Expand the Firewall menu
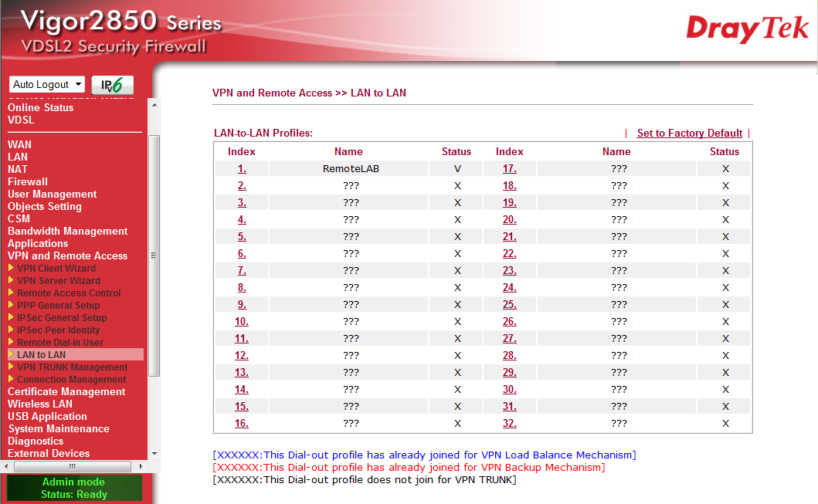The height and width of the screenshot is (504, 818). 27,181
